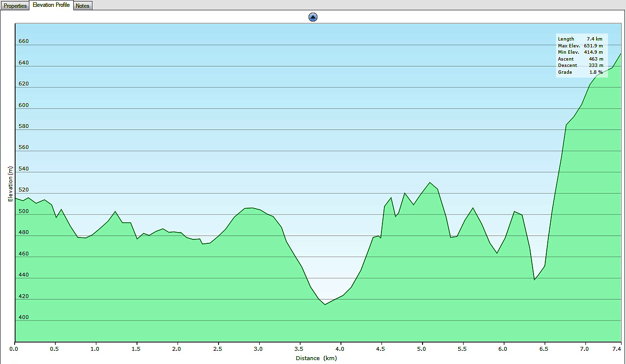The image size is (626, 364).
Task: Click the Descent 333 m value
Action: point(581,65)
